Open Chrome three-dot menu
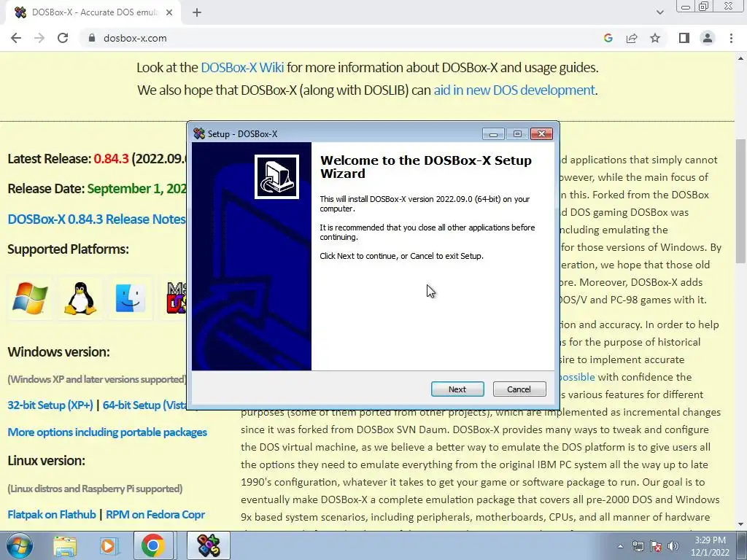The image size is (747, 560). [731, 38]
